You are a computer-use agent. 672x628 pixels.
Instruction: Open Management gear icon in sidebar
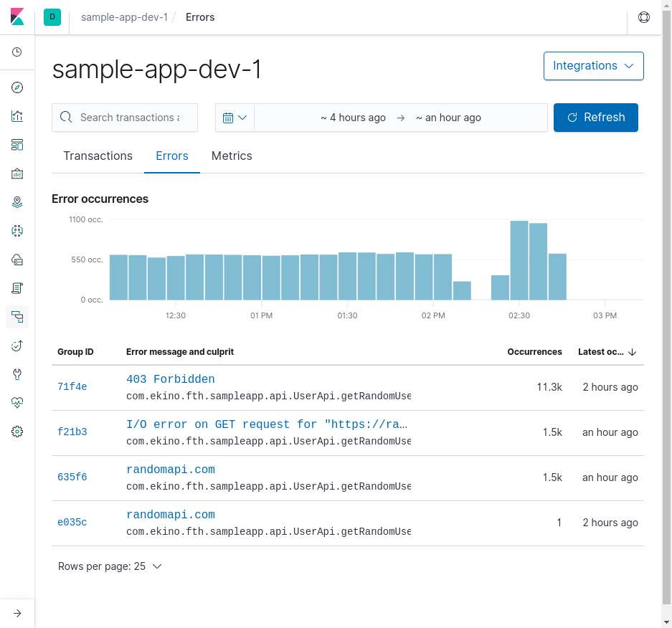(17, 432)
